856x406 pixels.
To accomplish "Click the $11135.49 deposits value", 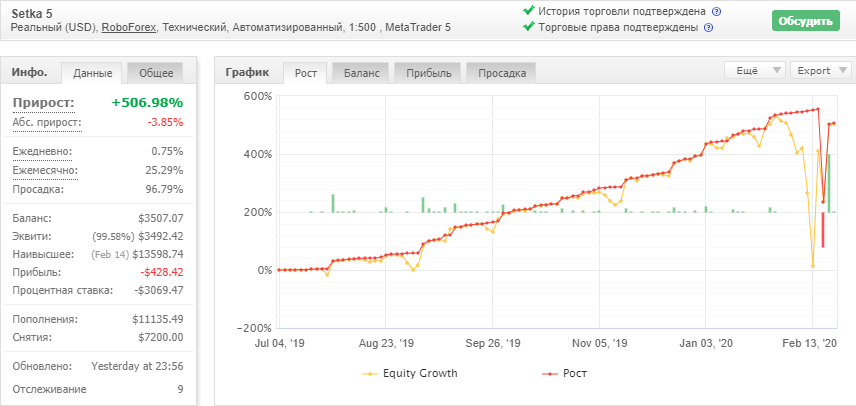I will tap(158, 319).
